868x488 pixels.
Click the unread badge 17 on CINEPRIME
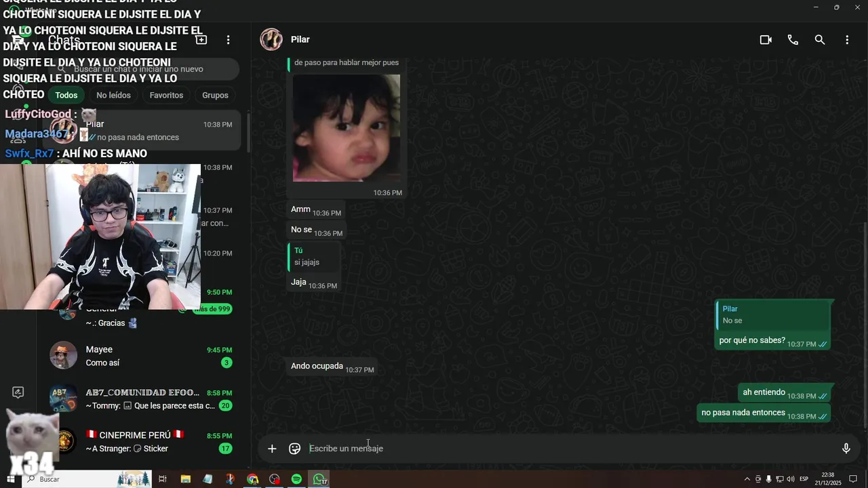[225, 449]
